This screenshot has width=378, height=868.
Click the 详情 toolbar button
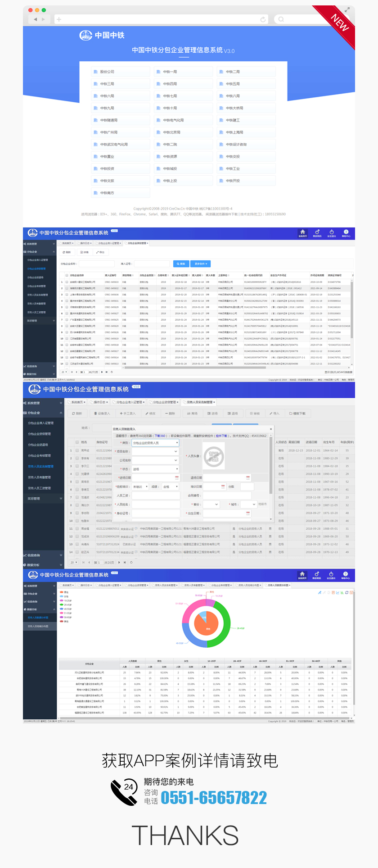[84, 252]
